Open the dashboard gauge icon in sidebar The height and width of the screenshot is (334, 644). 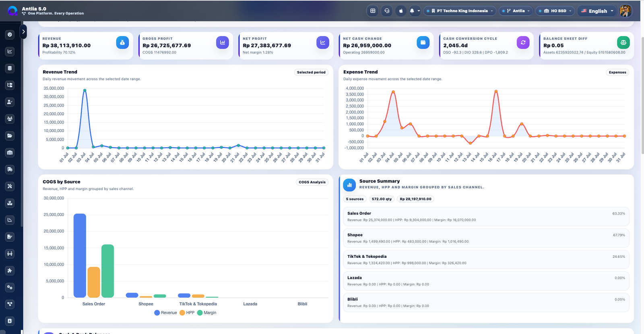tap(10, 35)
